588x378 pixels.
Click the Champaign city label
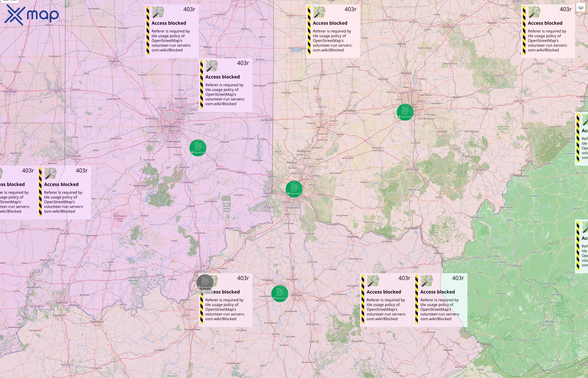[x=10, y=91]
